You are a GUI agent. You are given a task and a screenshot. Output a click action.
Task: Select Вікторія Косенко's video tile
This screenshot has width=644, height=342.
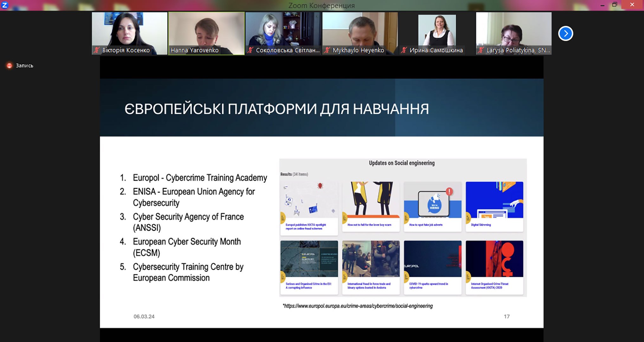[x=130, y=33]
